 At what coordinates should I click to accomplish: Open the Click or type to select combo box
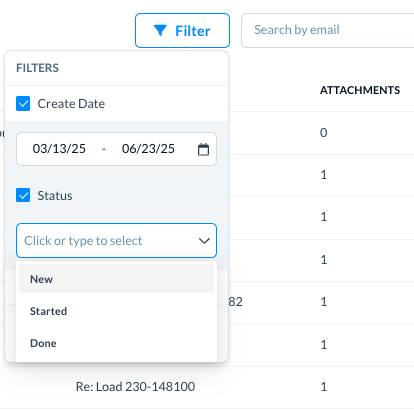116,241
